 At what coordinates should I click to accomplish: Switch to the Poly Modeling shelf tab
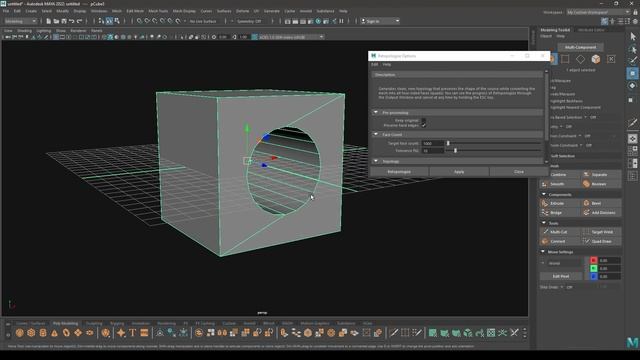click(x=65, y=323)
